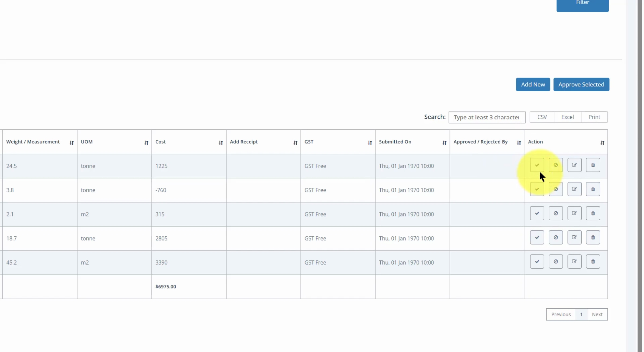Edit the 2.1 m2 row entry
644x352 pixels.
574,213
